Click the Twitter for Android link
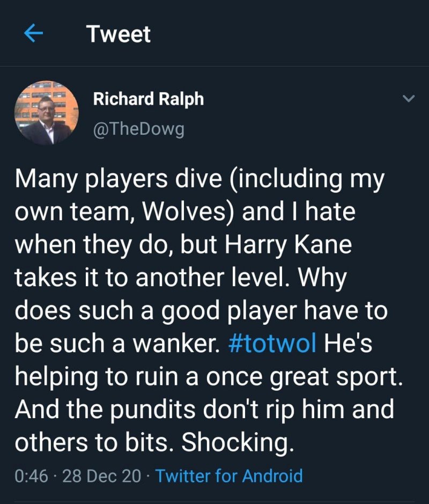This screenshot has height=504, width=429. [x=229, y=476]
